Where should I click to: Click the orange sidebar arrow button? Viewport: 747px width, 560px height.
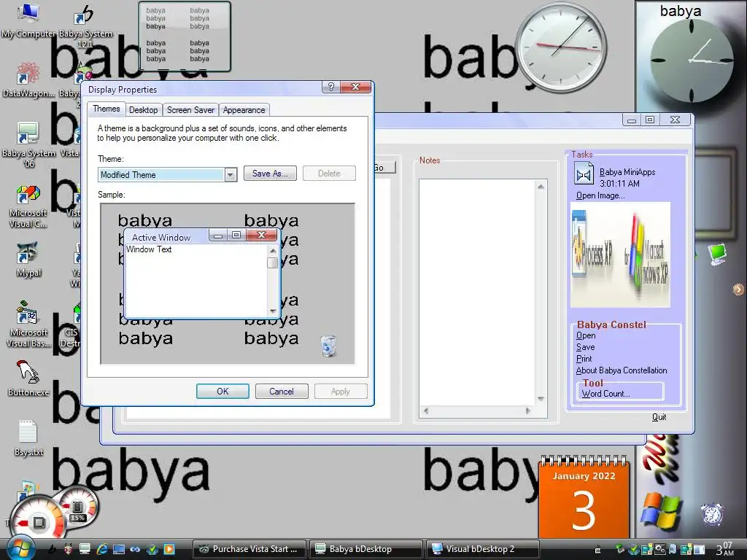click(738, 289)
